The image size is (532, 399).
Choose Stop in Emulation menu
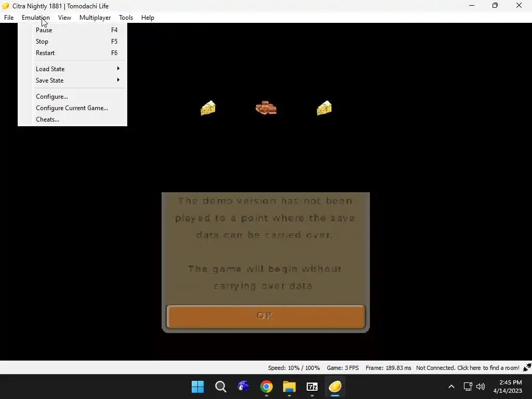click(x=72, y=42)
